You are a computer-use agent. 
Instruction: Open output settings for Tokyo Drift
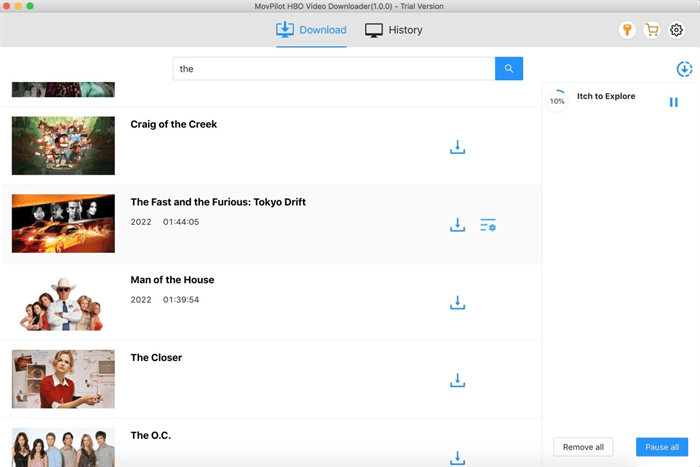pyautogui.click(x=488, y=225)
